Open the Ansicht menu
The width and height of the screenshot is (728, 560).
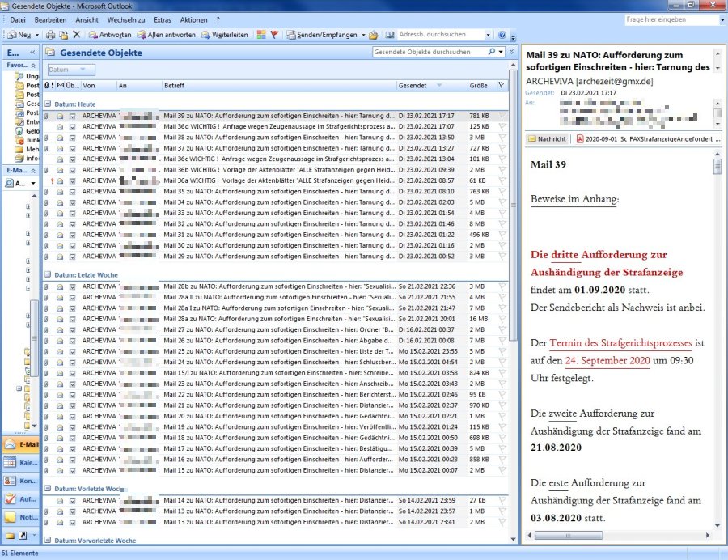click(87, 20)
